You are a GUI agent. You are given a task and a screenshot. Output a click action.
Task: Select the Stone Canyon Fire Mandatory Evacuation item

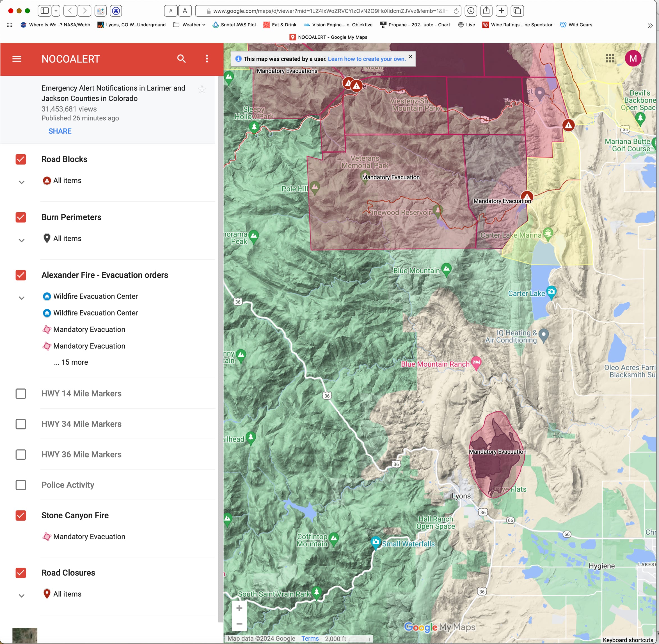click(x=84, y=537)
